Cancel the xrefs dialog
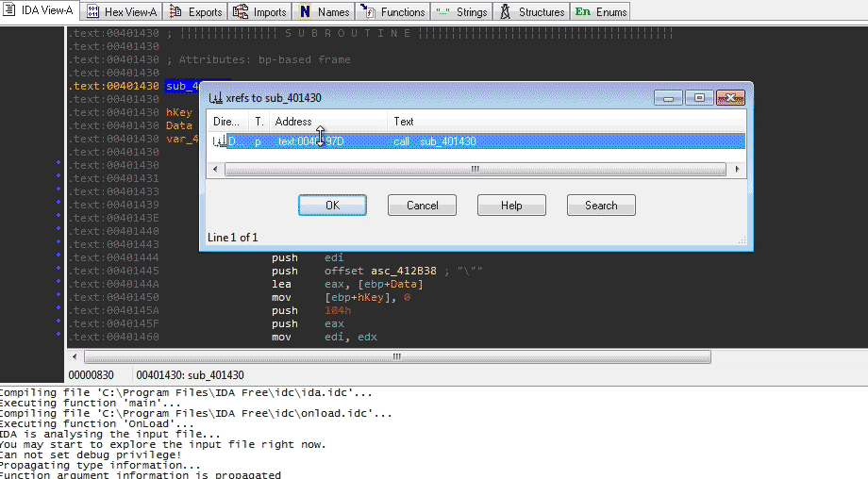The image size is (868, 479). tap(422, 206)
